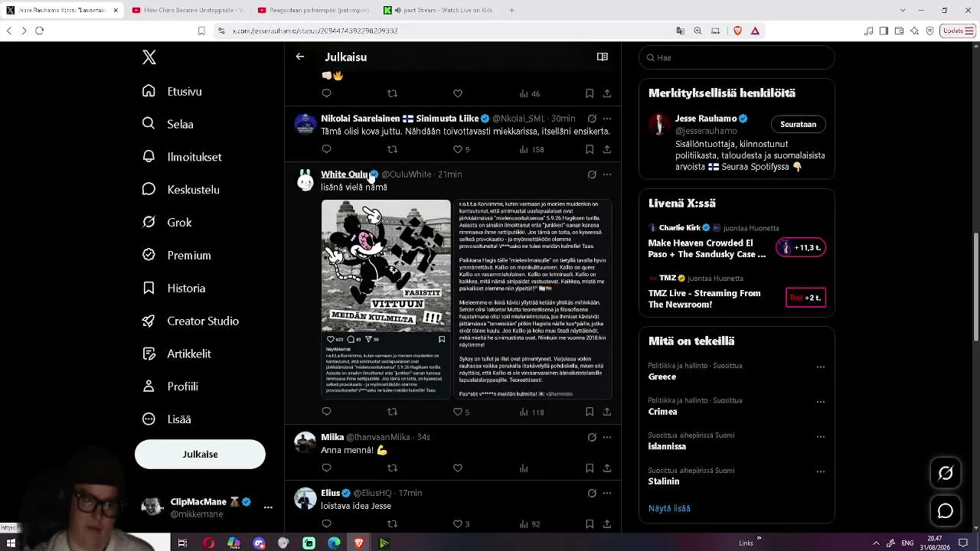Screen dimensions: 980x551
Task: Open White Oulu's profile name link
Action: (x=345, y=174)
